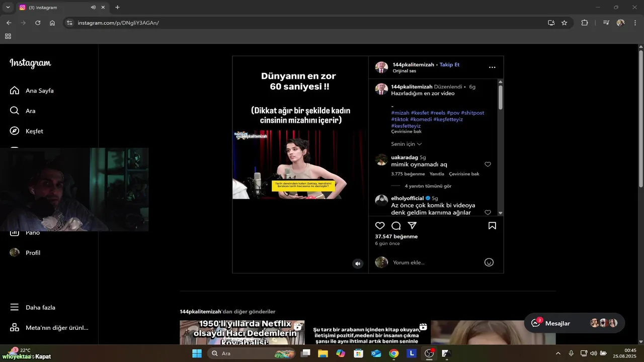The width and height of the screenshot is (644, 362).
Task: Click Takip Et to follow account
Action: pyautogui.click(x=449, y=64)
